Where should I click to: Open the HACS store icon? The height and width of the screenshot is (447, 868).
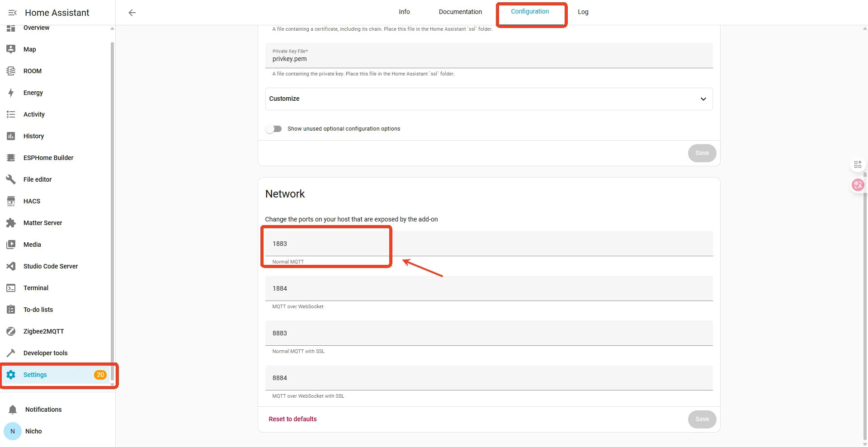point(11,201)
